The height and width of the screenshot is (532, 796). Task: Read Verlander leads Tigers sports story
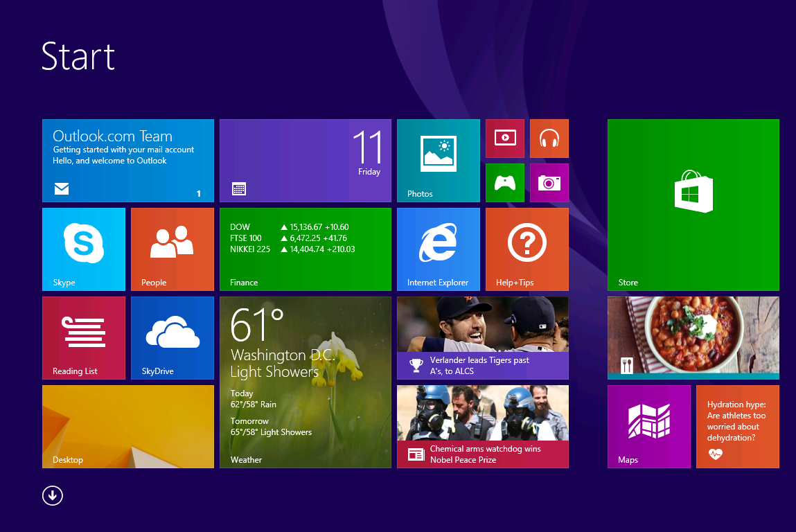coord(483,338)
